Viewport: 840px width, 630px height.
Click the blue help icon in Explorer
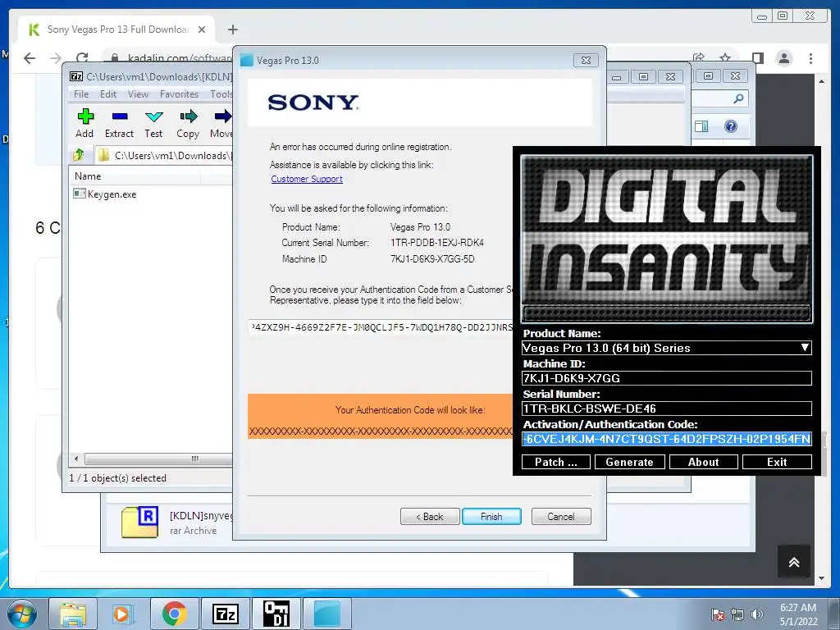click(731, 126)
